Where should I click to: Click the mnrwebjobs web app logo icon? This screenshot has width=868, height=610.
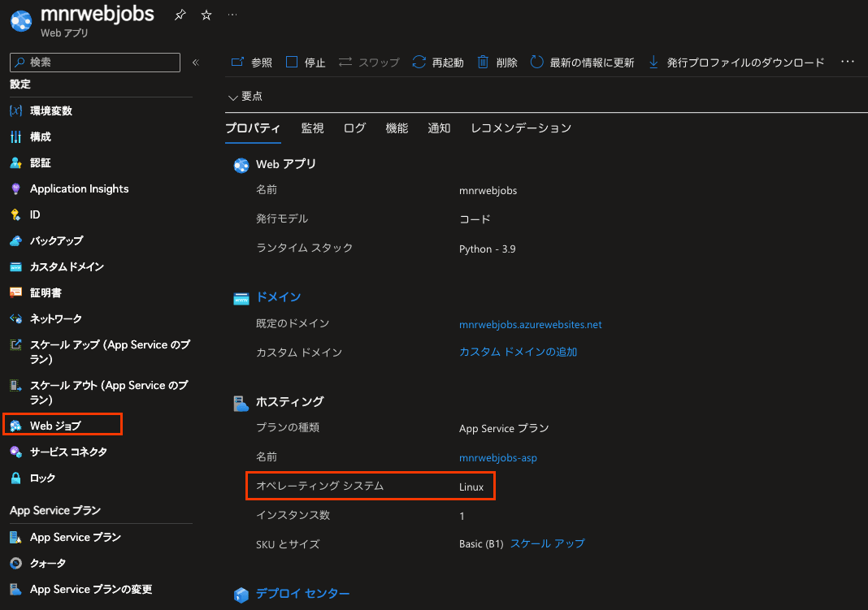click(21, 21)
